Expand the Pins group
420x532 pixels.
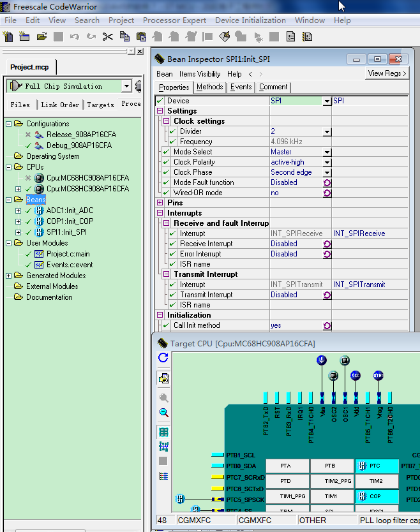coord(160,203)
